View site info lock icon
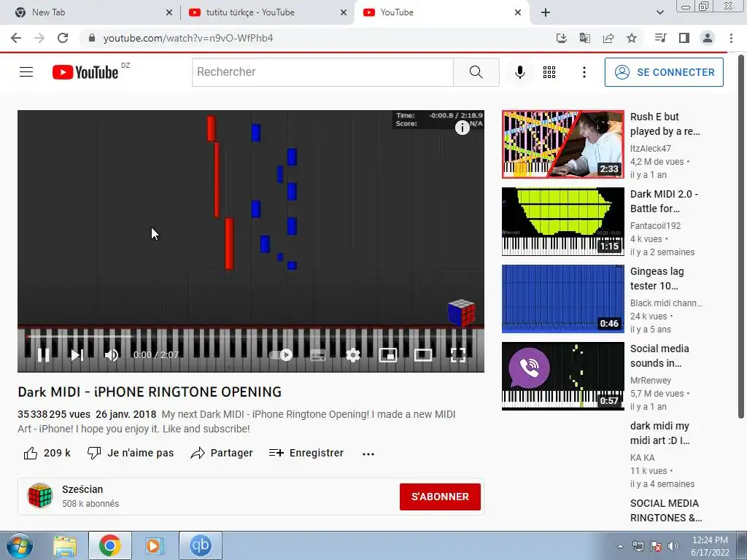The width and height of the screenshot is (747, 560). click(92, 38)
